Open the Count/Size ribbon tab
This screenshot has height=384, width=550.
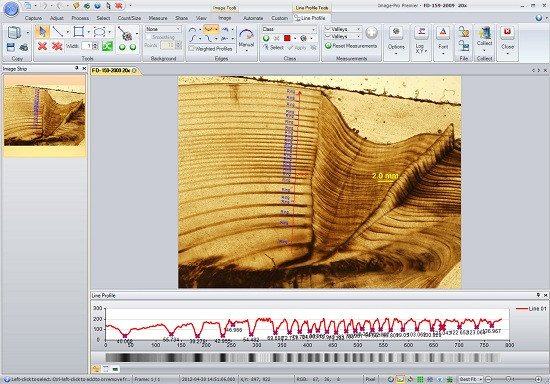129,18
